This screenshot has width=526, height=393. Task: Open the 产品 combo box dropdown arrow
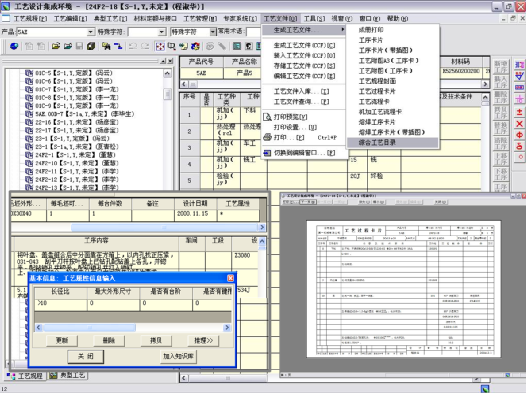point(91,32)
